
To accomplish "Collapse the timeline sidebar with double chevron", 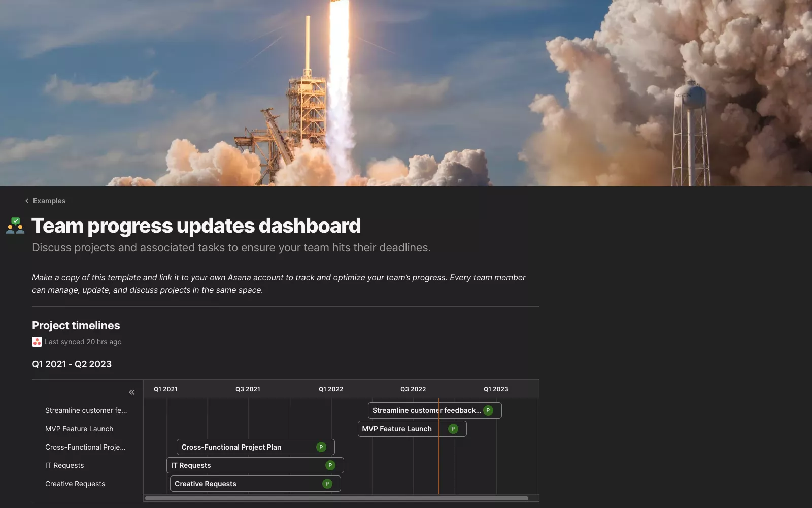I will point(132,392).
